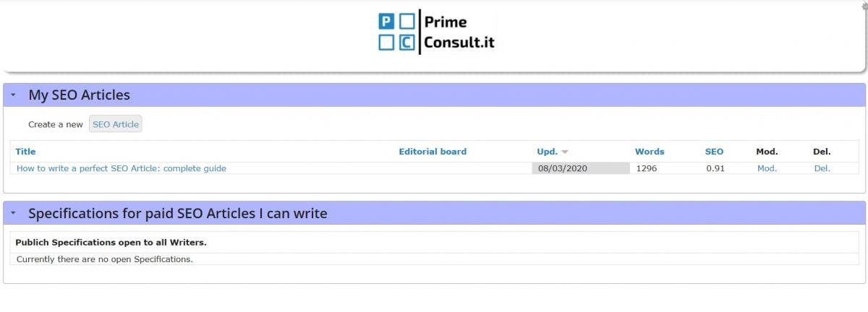
Task: Sort by Editorial board column
Action: tap(433, 152)
